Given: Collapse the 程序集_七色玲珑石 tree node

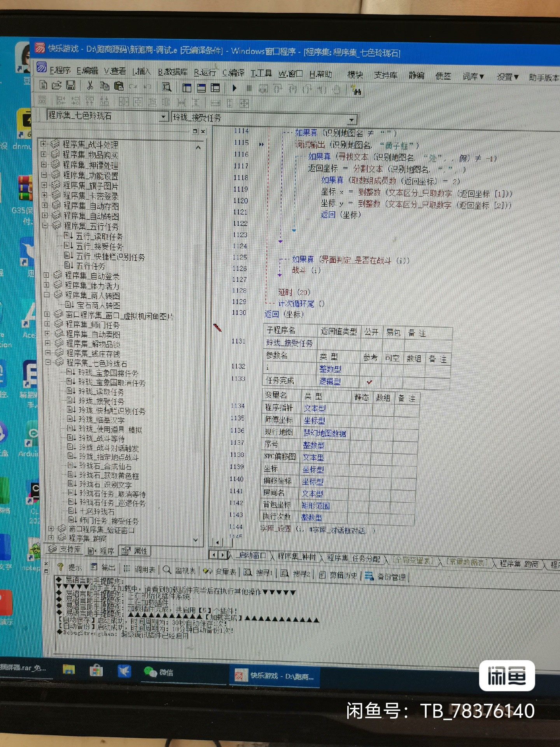Looking at the screenshot, I should click(48, 362).
